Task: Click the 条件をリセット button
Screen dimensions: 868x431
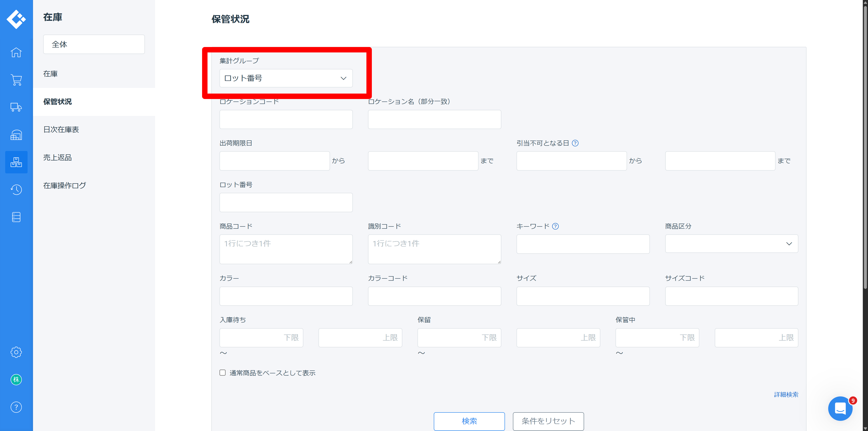Action: coord(548,421)
